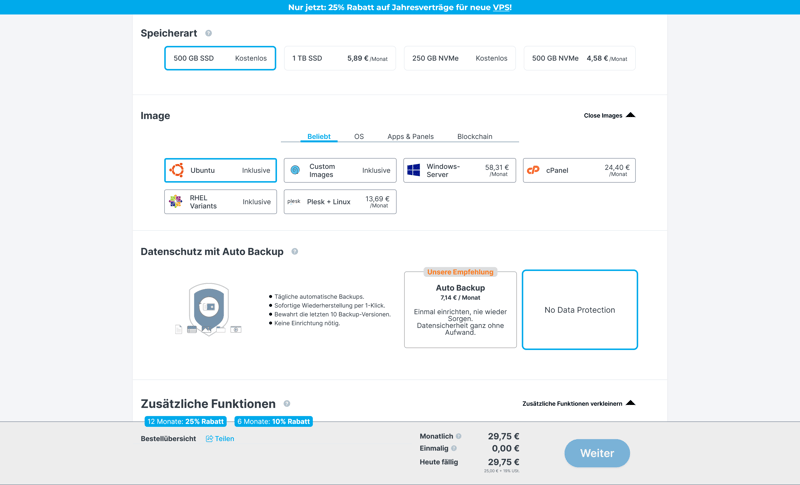Click the Auto Backup shield illustration
Screen dimensions: 800x485
pyautogui.click(x=208, y=309)
